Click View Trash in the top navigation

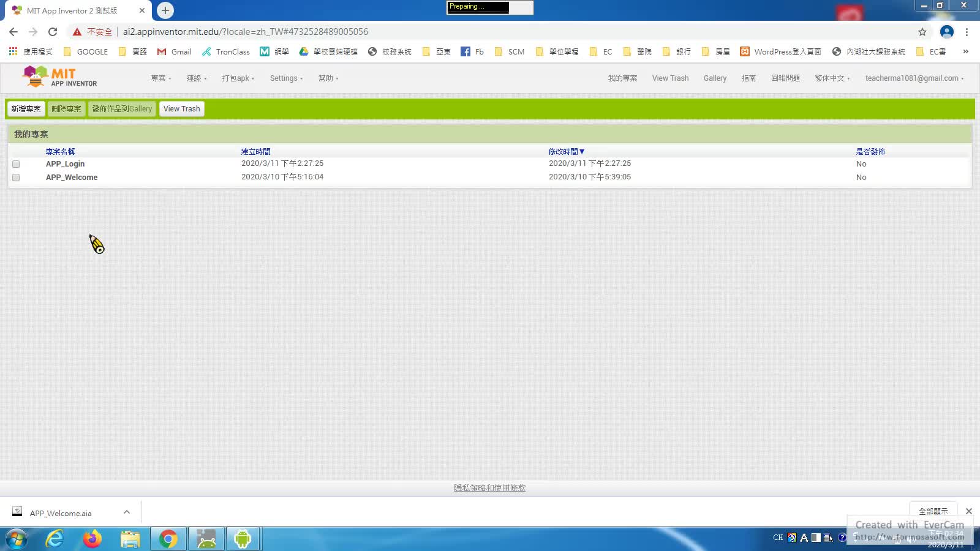coord(670,78)
